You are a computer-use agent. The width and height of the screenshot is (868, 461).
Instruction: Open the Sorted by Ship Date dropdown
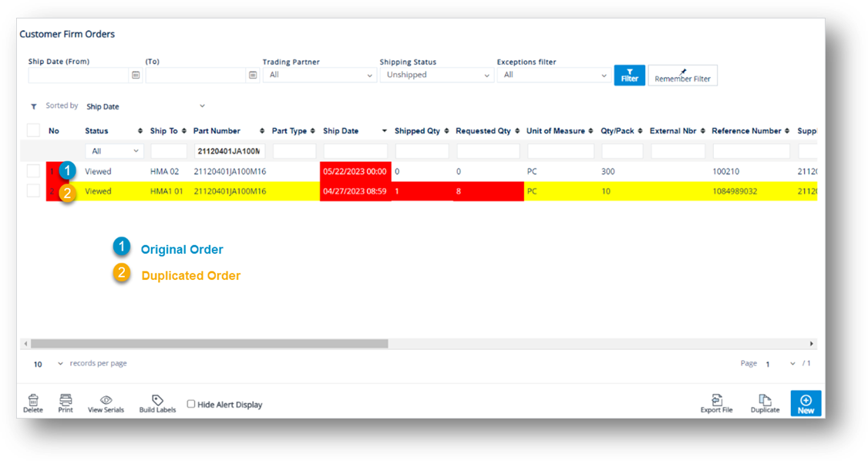[146, 106]
